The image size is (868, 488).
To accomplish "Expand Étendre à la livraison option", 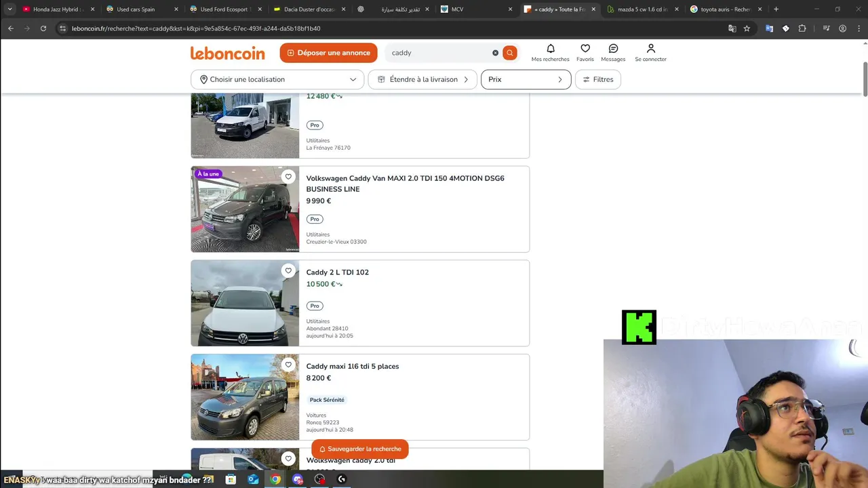I will coord(422,79).
